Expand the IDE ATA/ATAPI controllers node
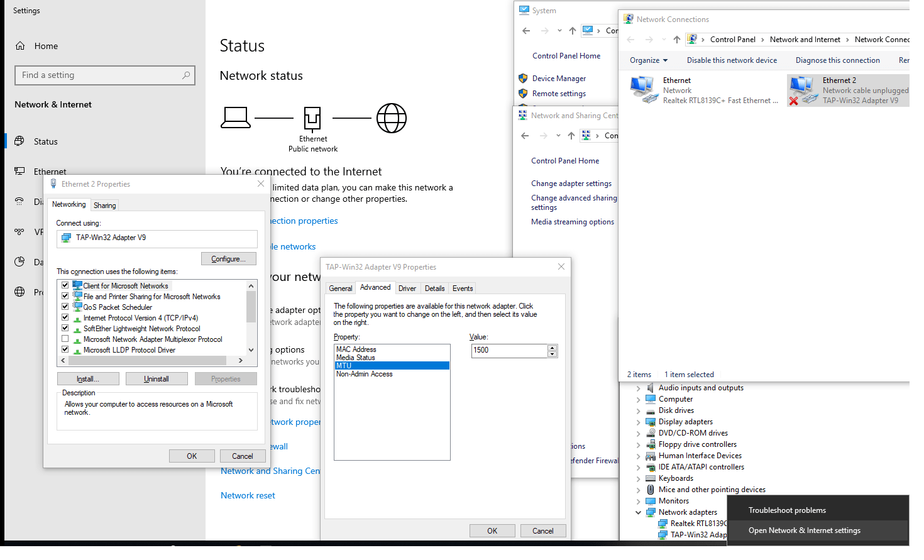Screen dimensions: 924x560 tap(639, 467)
